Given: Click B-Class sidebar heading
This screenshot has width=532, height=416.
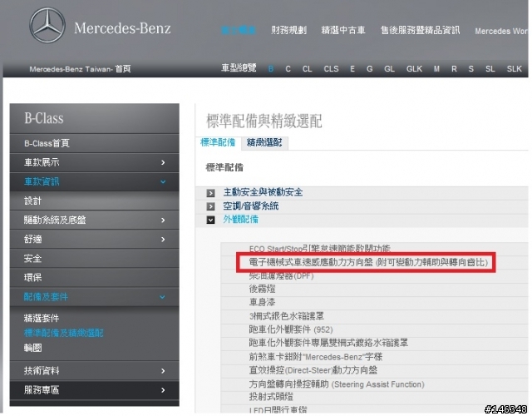Looking at the screenshot, I should pyautogui.click(x=44, y=118).
